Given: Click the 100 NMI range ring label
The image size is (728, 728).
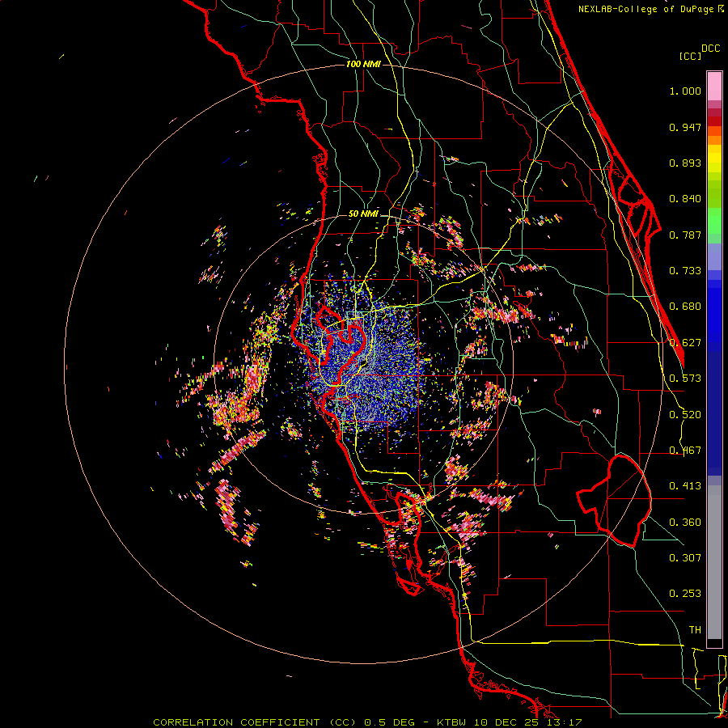Looking at the screenshot, I should (x=363, y=64).
